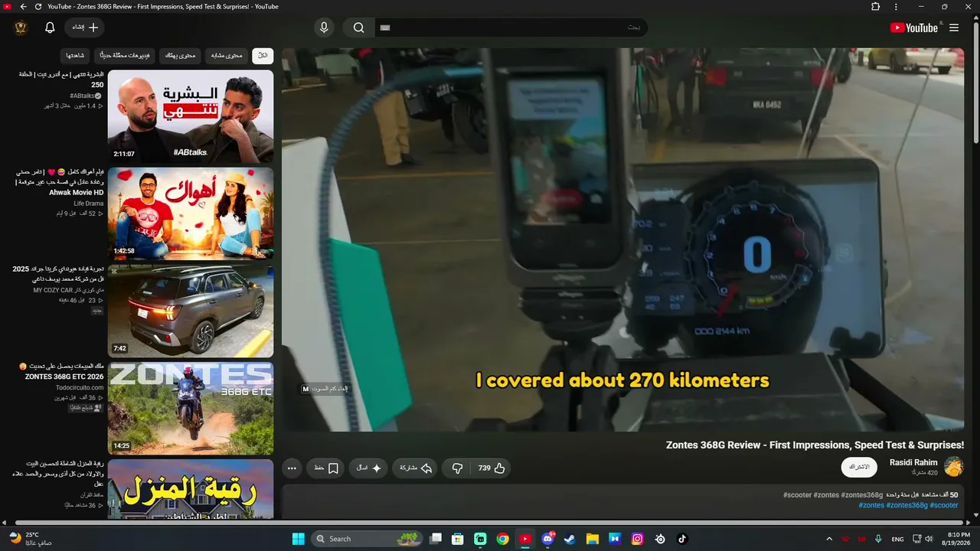Click the video player to pause
Viewport: 980px width, 551px height.
click(622, 240)
